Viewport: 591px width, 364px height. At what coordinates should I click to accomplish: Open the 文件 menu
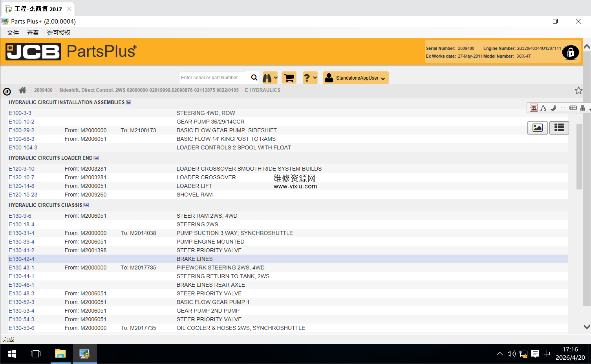point(13,33)
